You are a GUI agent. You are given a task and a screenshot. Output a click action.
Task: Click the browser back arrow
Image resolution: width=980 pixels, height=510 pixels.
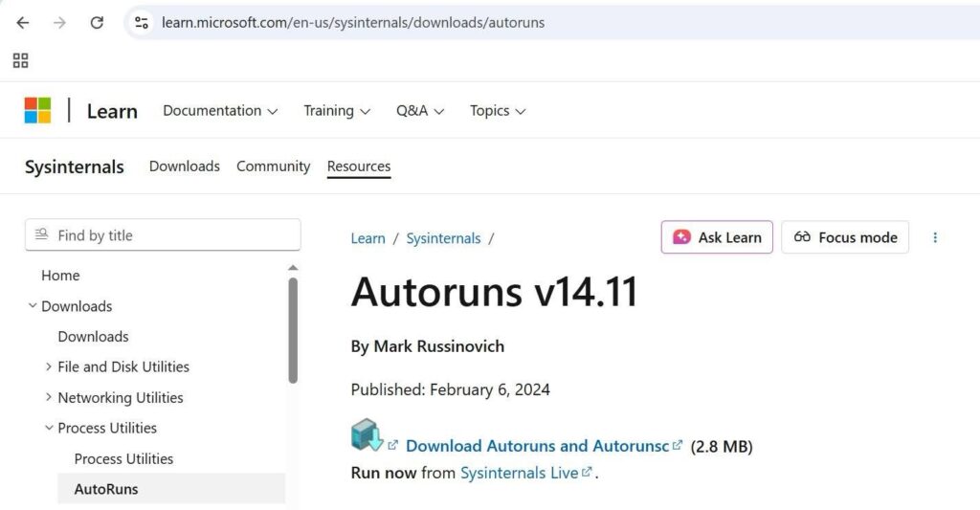tap(23, 22)
